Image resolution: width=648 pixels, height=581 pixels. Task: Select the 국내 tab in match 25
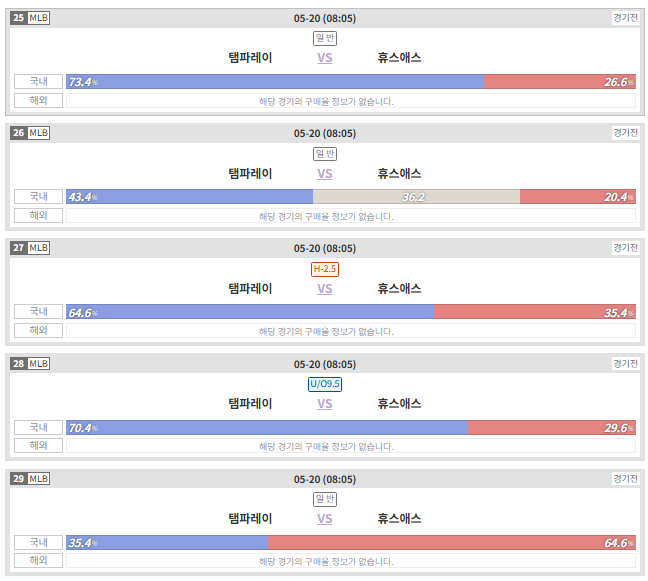pos(38,81)
